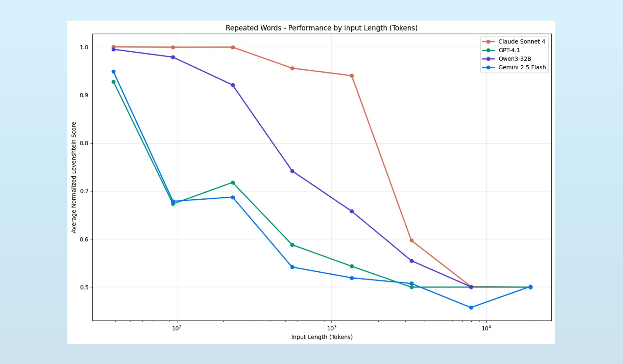
Task: Select the chart title Repeated Words
Action: [322, 28]
